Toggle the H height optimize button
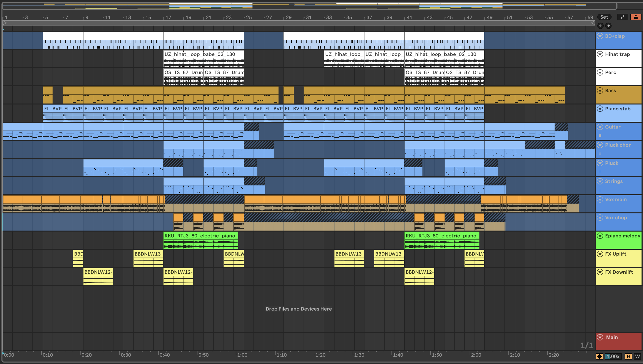Viewport: 643px width, 364px height. click(628, 356)
